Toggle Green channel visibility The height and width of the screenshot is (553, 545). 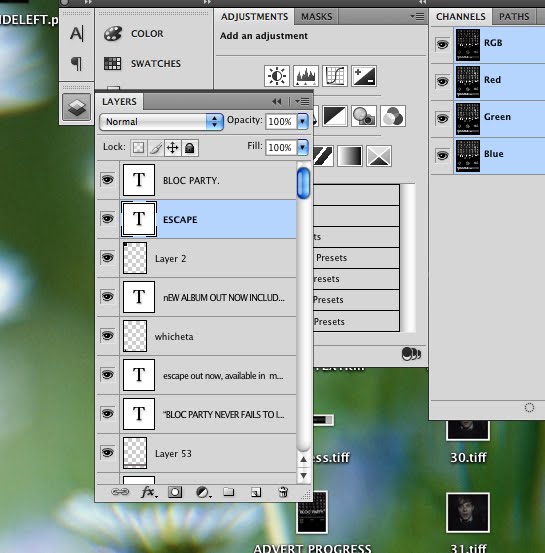click(442, 118)
